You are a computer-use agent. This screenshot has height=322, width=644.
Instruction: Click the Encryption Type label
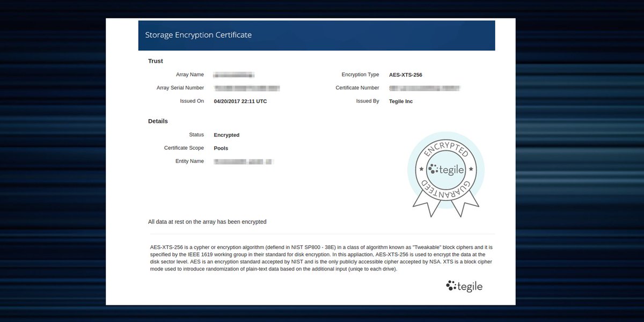(x=360, y=75)
